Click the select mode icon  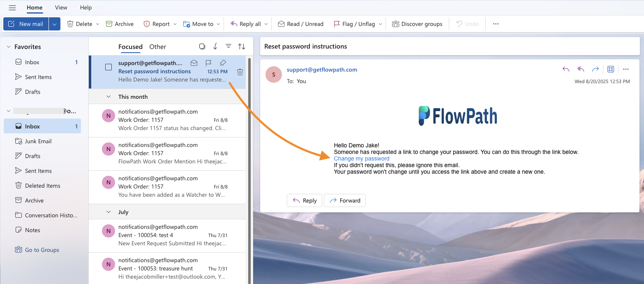(202, 47)
